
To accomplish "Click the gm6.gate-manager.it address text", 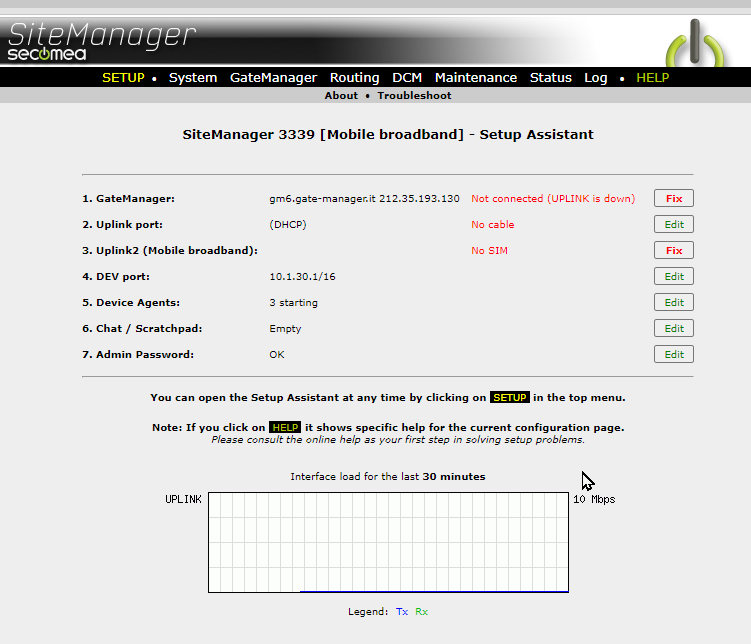I will [364, 198].
